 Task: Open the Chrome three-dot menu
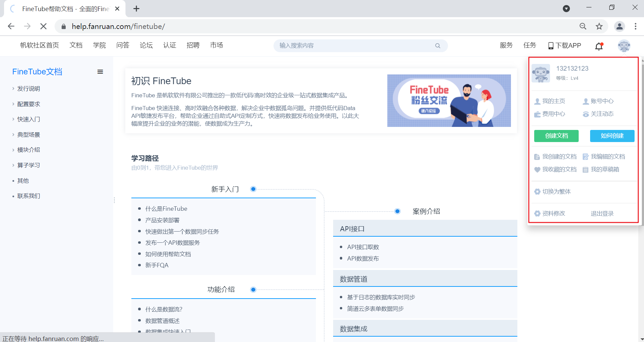[636, 26]
